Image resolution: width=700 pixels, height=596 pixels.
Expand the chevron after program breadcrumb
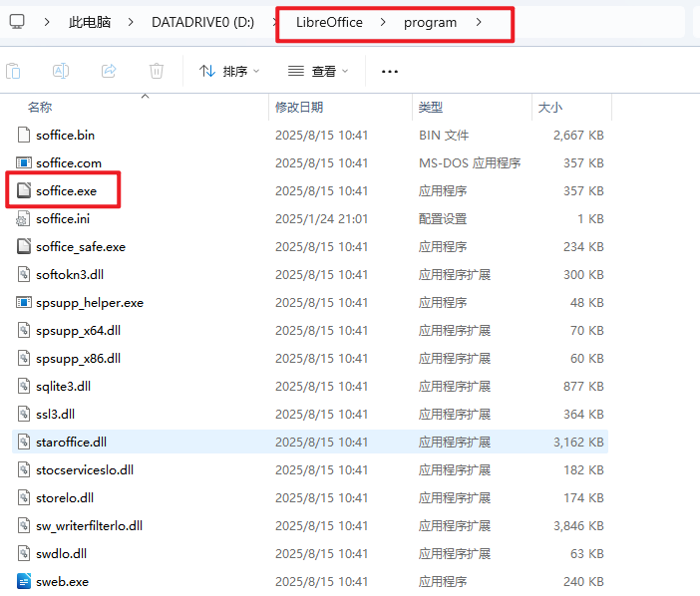[x=479, y=22]
